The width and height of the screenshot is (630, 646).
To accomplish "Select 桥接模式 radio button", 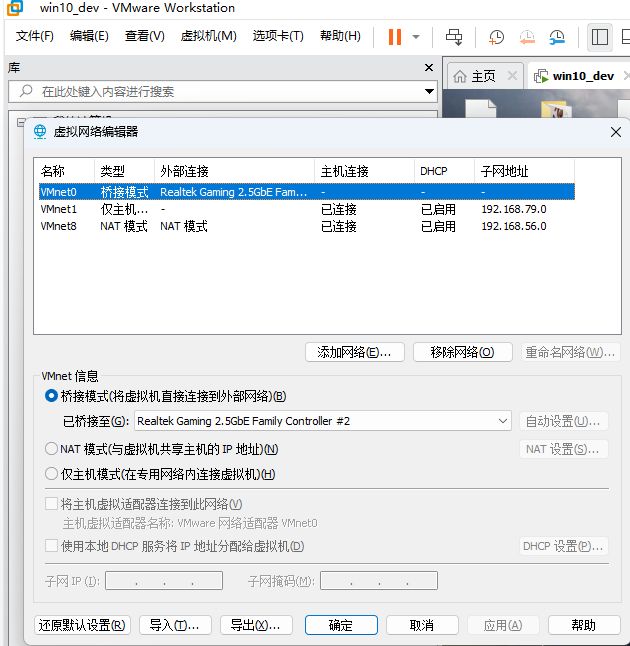I will 52,396.
